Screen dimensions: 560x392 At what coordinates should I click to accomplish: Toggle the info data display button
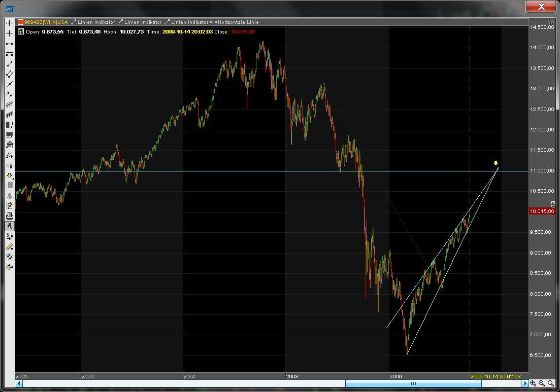click(9, 226)
